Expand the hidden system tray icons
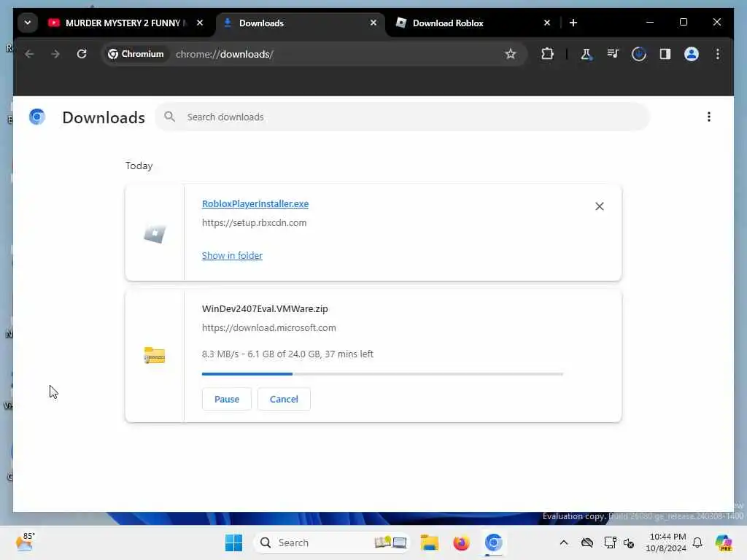 (x=564, y=542)
